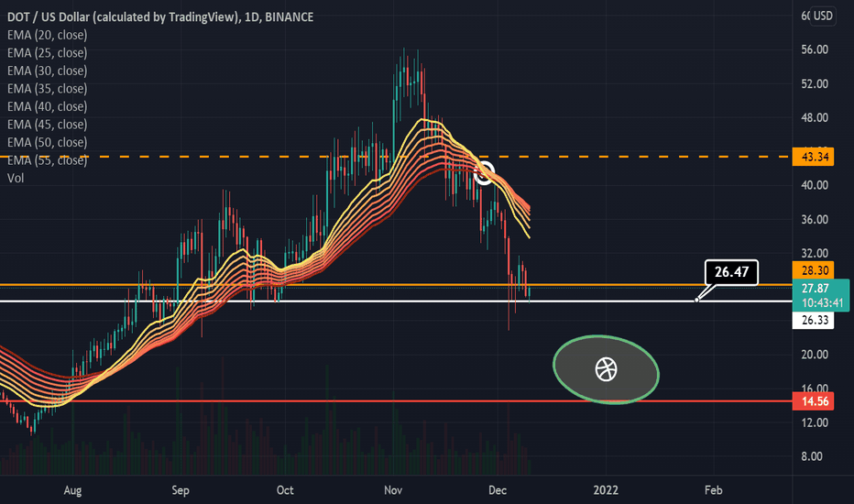This screenshot has height=504, width=854.
Task: Click the orange 28.30 price label
Action: pos(815,270)
